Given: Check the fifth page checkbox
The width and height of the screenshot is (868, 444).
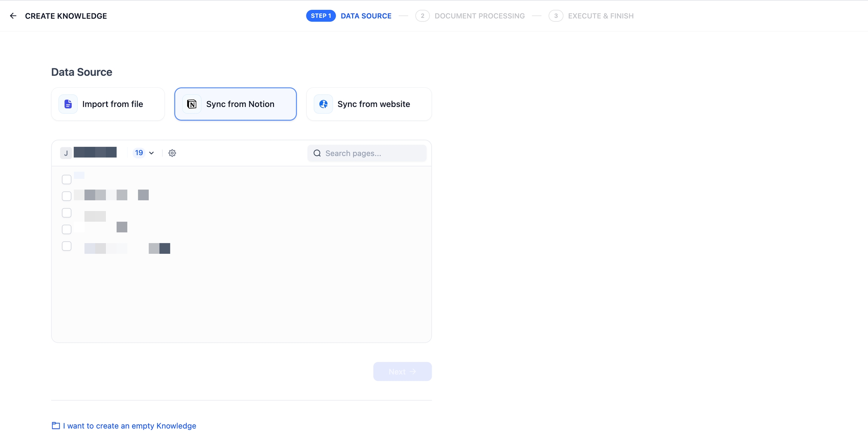Looking at the screenshot, I should point(67,246).
